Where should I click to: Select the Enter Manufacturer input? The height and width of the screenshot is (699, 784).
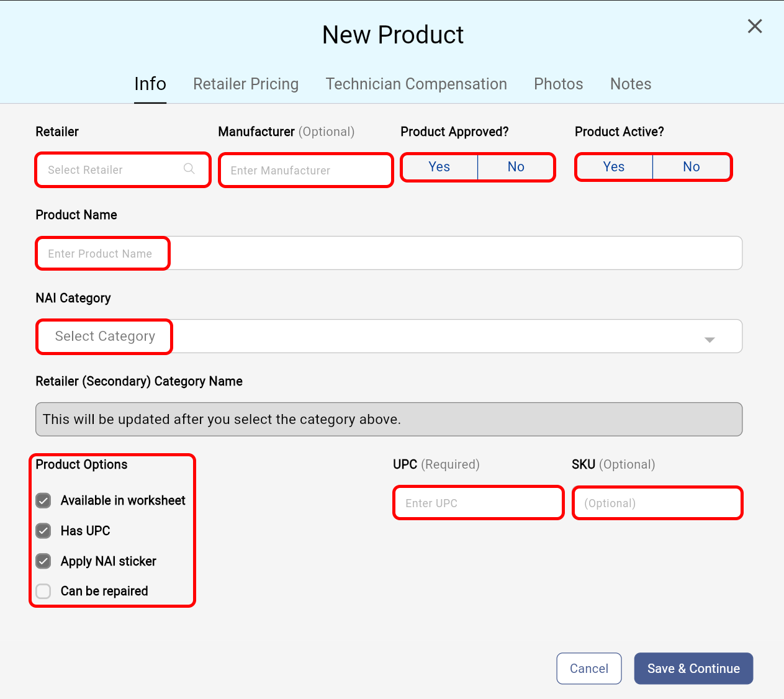[306, 170]
